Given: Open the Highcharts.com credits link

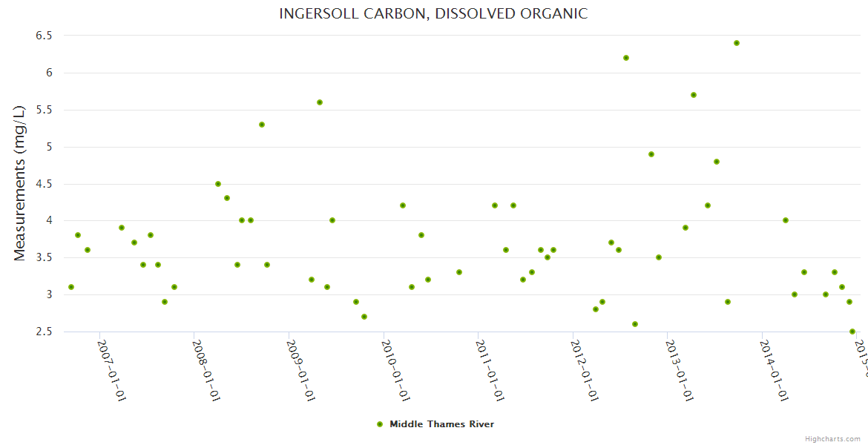Looking at the screenshot, I should 832,438.
